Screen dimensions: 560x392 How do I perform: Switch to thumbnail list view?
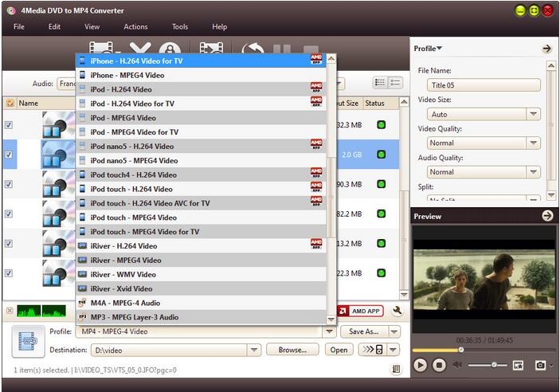point(380,83)
